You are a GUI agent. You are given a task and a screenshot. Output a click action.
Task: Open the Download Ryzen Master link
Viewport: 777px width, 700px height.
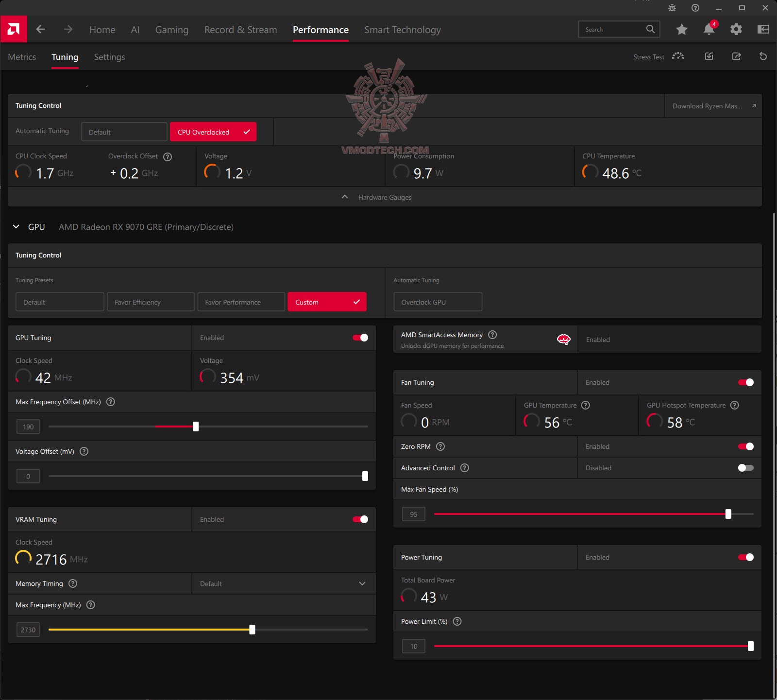[x=713, y=106]
